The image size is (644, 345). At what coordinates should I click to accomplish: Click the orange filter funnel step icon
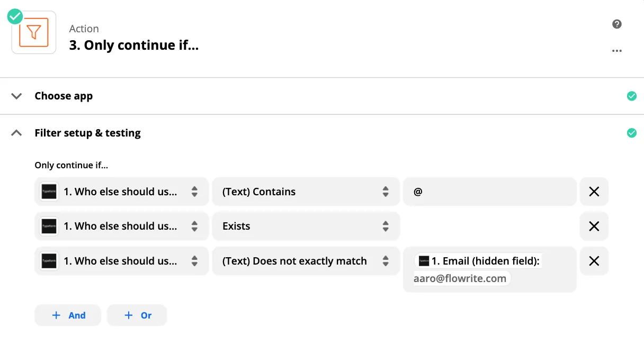click(x=33, y=33)
